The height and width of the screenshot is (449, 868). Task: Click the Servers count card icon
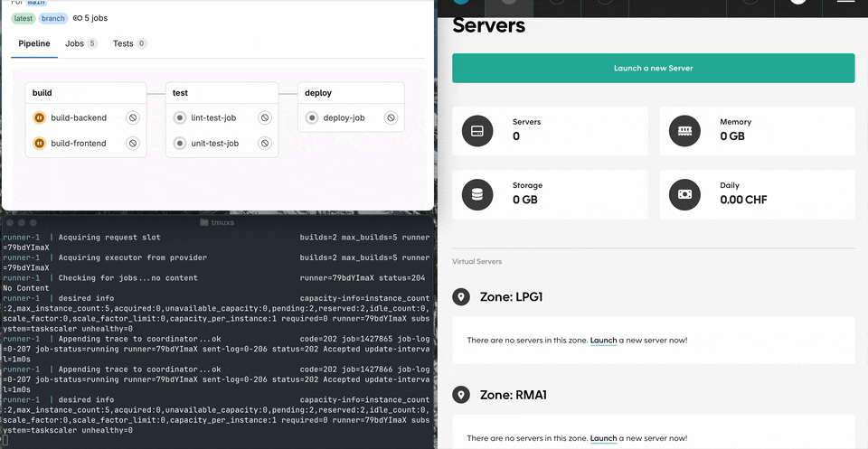click(x=477, y=131)
